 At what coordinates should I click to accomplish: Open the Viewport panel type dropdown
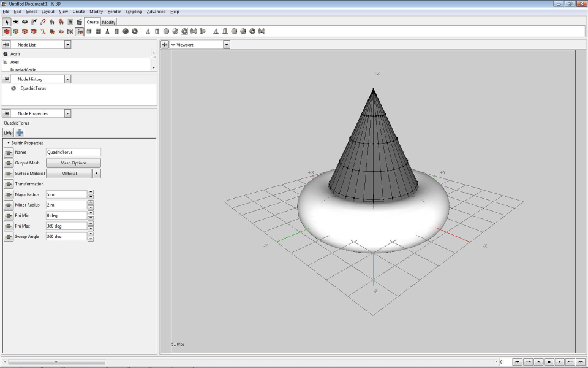[227, 44]
